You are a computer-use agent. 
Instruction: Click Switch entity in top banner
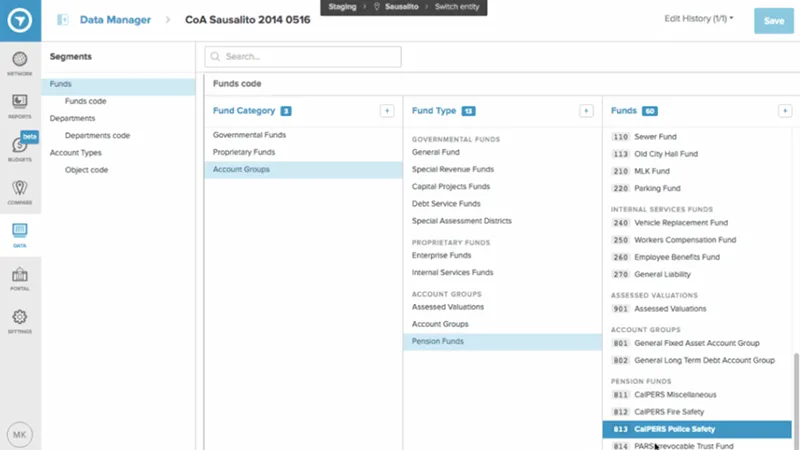[x=457, y=7]
